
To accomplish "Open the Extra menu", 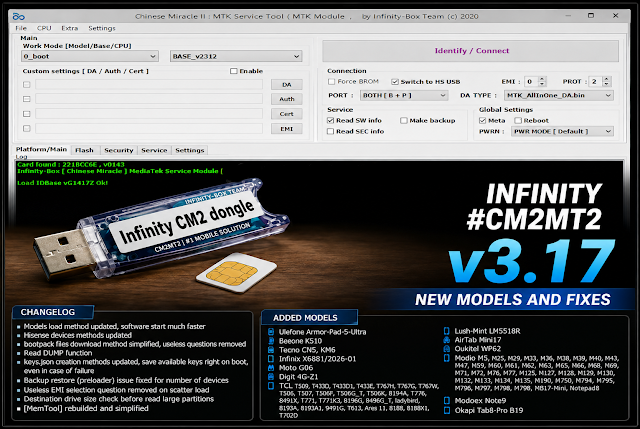I will click(x=69, y=28).
